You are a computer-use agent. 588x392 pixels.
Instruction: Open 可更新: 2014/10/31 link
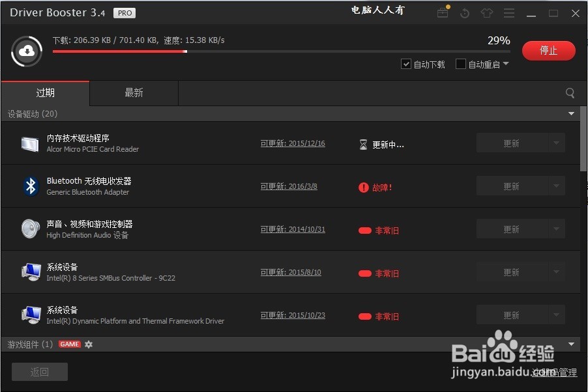293,229
